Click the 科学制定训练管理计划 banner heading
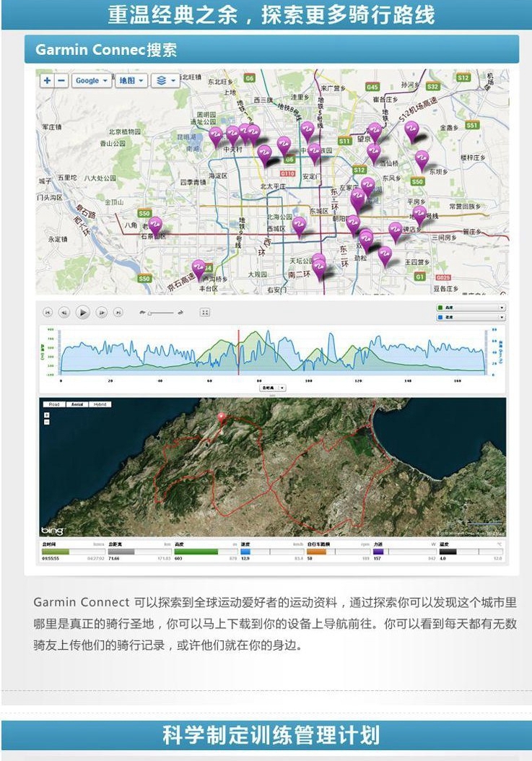 pos(271,735)
